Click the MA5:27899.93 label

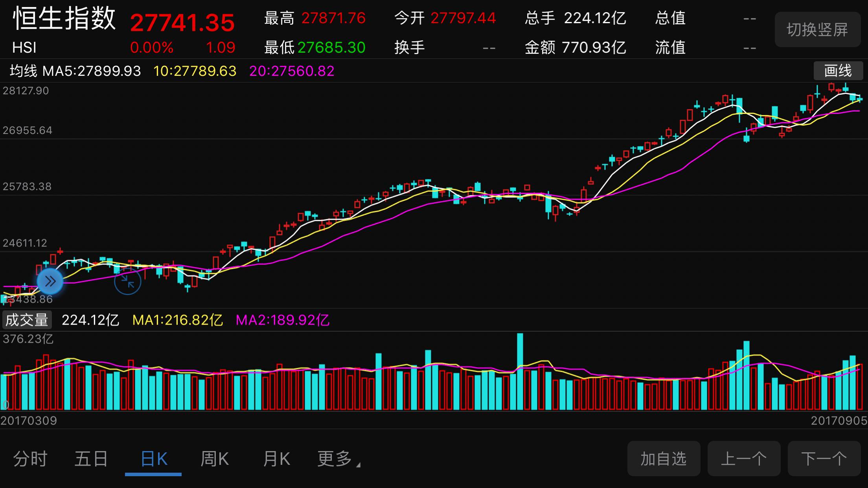pyautogui.click(x=91, y=71)
